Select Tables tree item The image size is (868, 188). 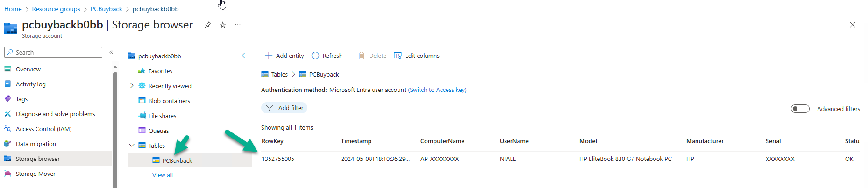click(x=157, y=146)
